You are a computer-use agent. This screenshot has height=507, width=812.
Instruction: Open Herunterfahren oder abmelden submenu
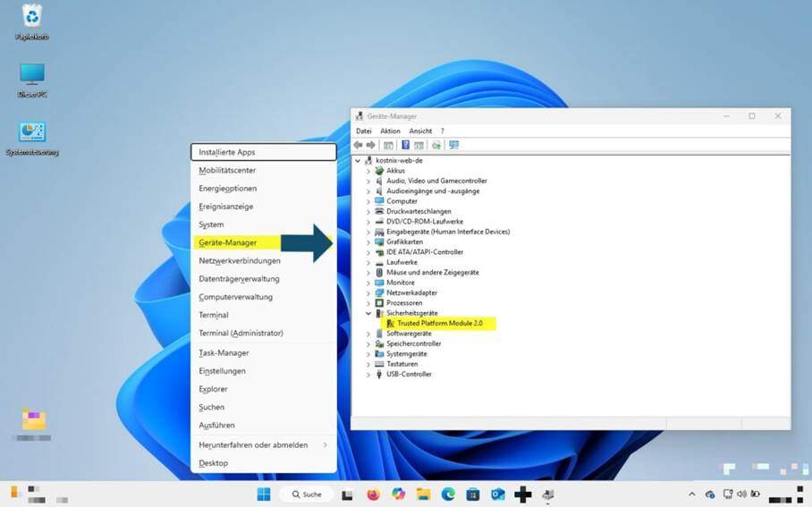264,445
